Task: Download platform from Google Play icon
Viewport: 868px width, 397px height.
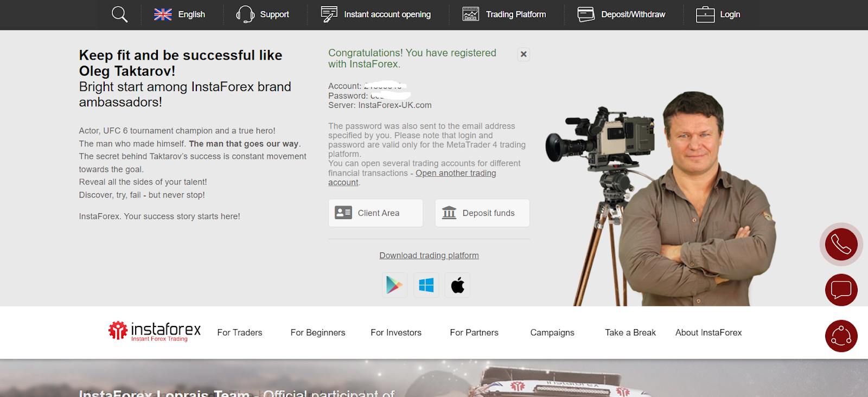Action: pyautogui.click(x=394, y=285)
